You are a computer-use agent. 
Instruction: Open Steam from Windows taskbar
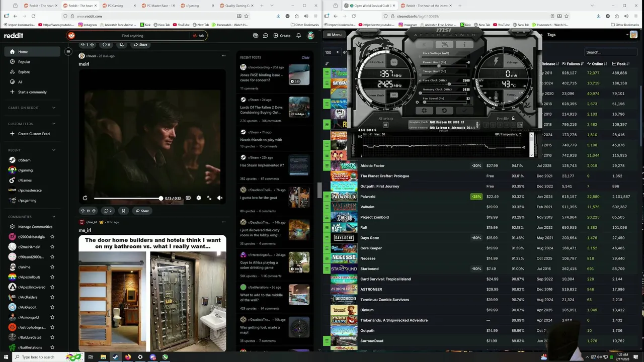coord(115,357)
